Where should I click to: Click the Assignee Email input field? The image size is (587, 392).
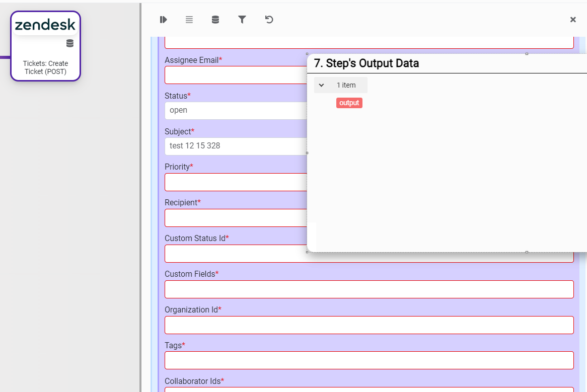click(235, 75)
